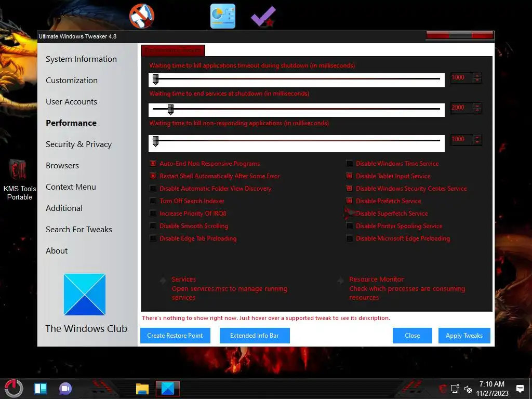
Task: Open the Widgets icon on the taskbar
Action: coord(41,389)
